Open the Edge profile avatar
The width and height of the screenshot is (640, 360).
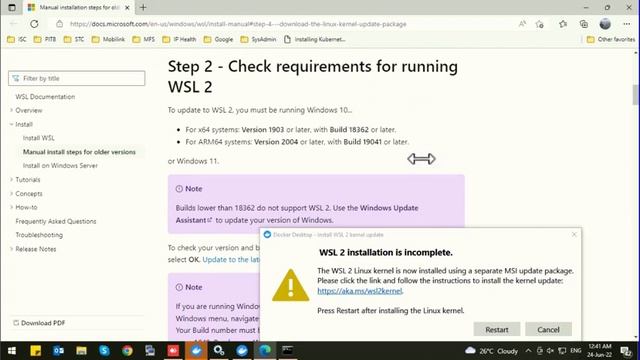pyautogui.click(x=605, y=24)
